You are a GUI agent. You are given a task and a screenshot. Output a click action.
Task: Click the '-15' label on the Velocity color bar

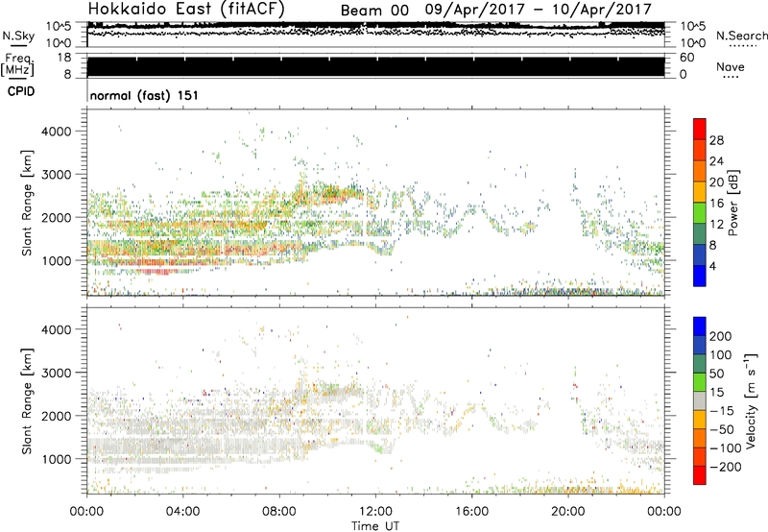tap(722, 411)
